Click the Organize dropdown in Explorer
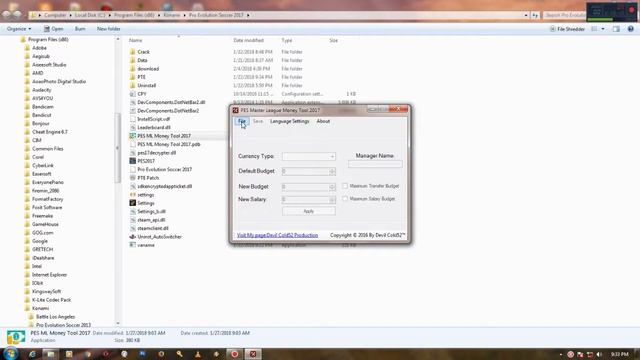 19,29
